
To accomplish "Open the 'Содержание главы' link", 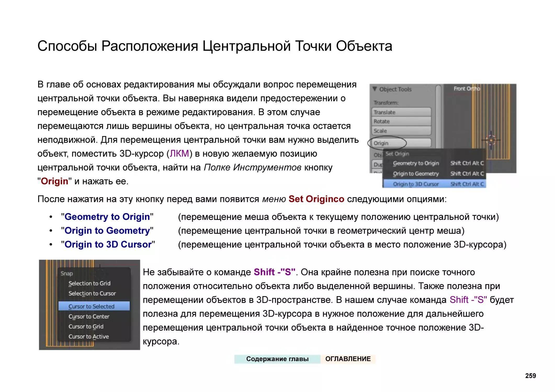I will pyautogui.click(x=277, y=359).
